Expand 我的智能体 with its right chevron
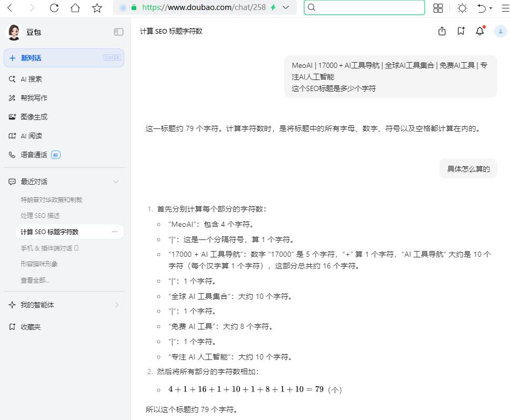 117,305
